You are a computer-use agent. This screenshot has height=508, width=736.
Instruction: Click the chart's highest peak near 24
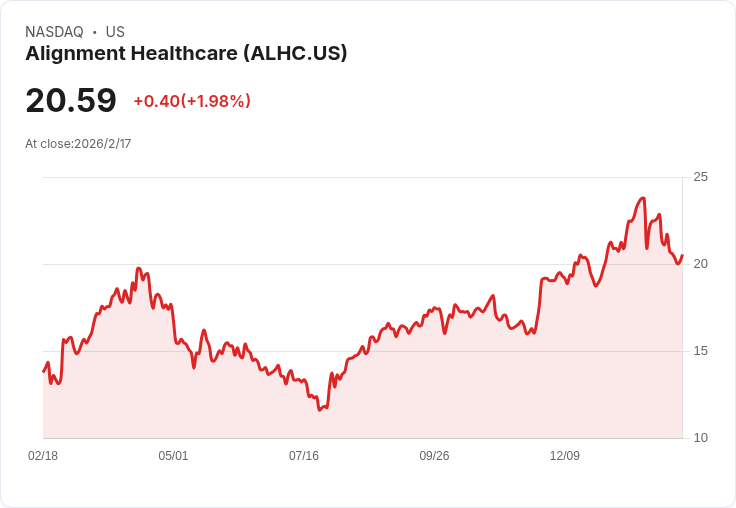[x=643, y=198]
